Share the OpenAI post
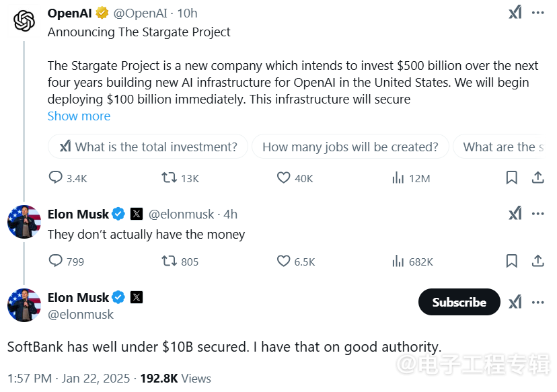The width and height of the screenshot is (557, 392). (x=537, y=178)
